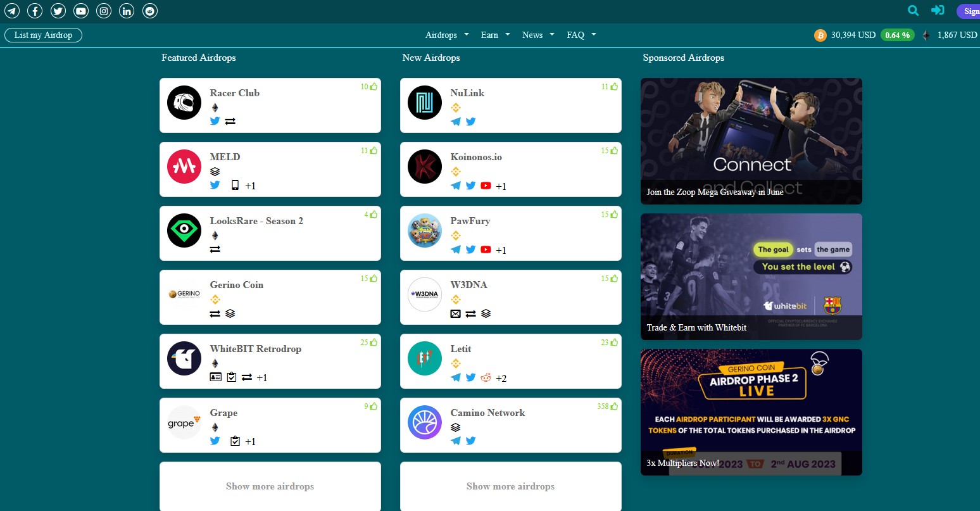Expand the Airdrops dropdown menu
This screenshot has width=980, height=511.
[447, 35]
